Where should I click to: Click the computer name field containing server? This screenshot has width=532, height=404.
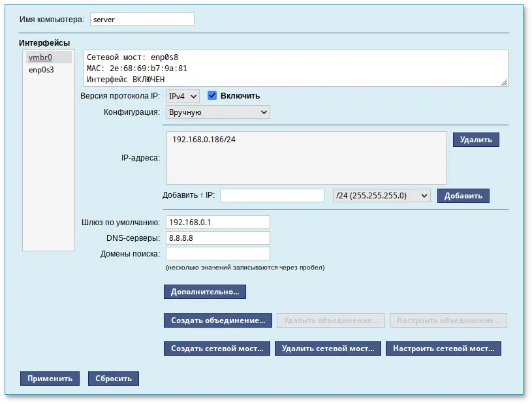point(142,19)
